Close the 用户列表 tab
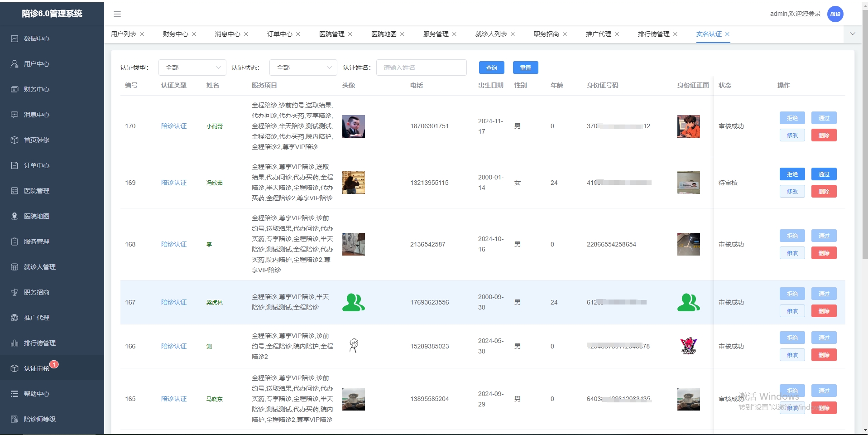The height and width of the screenshot is (435, 868). click(x=142, y=34)
